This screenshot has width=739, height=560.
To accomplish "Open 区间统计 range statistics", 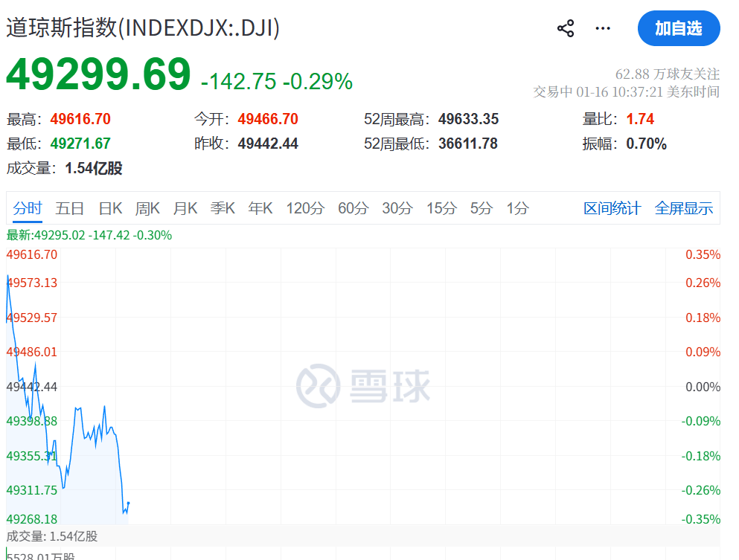I will click(x=612, y=208).
